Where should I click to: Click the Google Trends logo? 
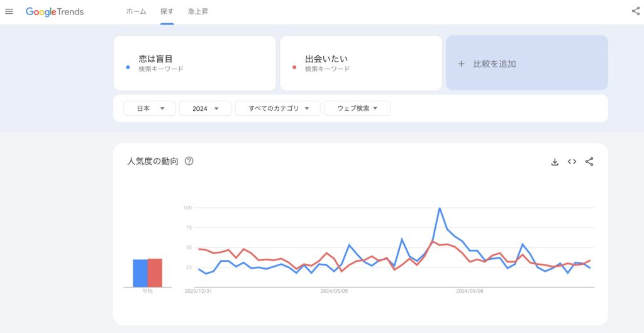click(x=55, y=12)
